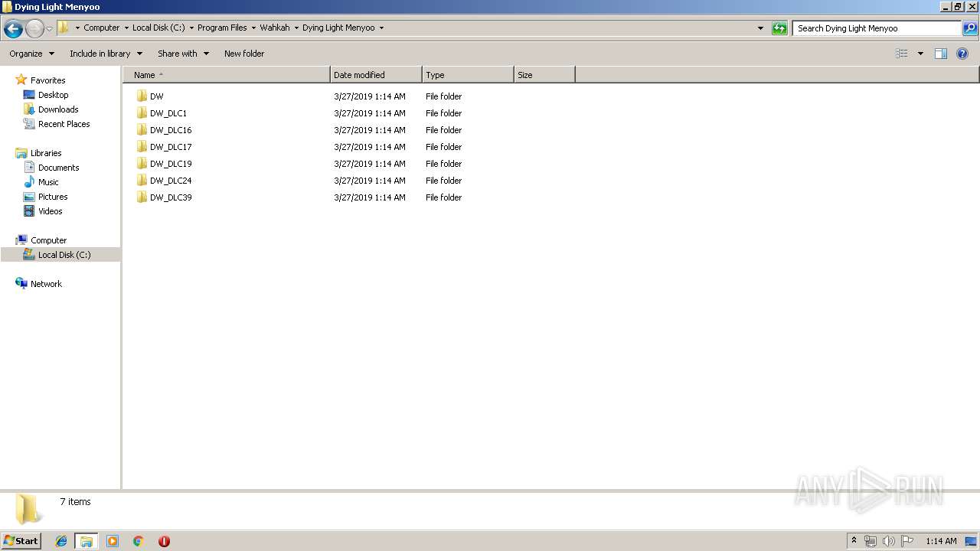Select the DW_DLC19 folder icon

(142, 164)
